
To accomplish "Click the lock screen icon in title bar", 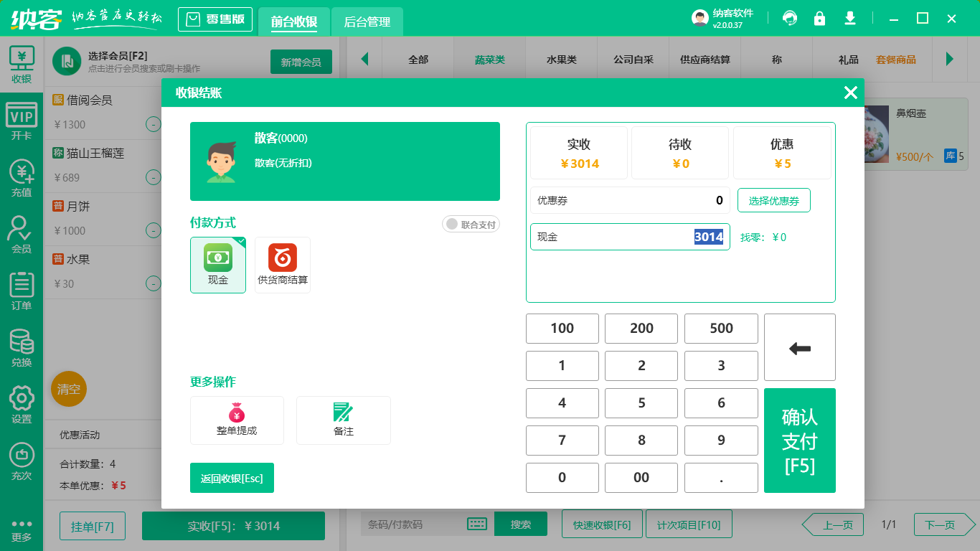I will (819, 18).
